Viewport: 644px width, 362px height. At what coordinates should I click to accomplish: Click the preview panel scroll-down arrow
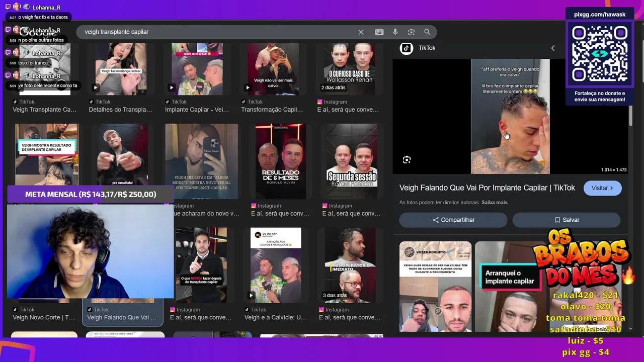(x=631, y=329)
